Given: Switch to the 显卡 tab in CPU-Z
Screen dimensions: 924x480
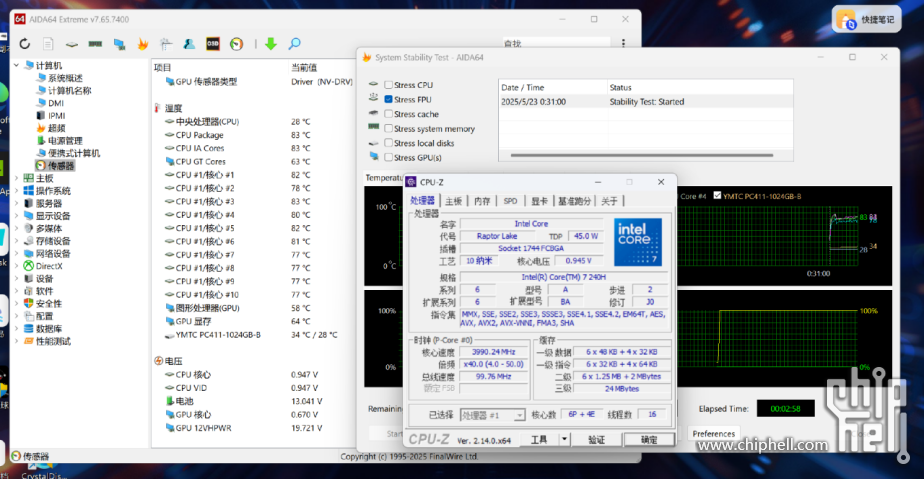Looking at the screenshot, I should pyautogui.click(x=539, y=201).
